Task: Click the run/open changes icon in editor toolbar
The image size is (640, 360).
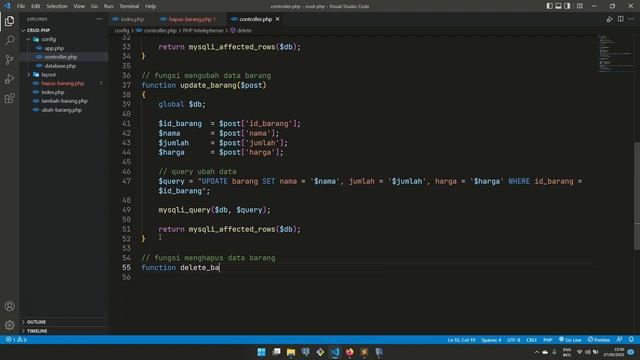Action: 609,19
